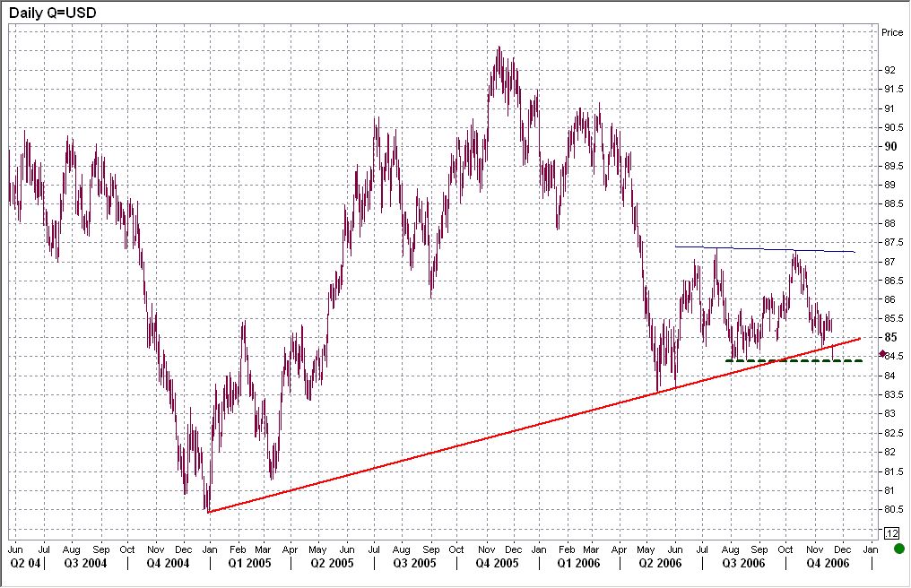Click the Aug label above Q3 2006
The image size is (911, 588).
(x=730, y=549)
